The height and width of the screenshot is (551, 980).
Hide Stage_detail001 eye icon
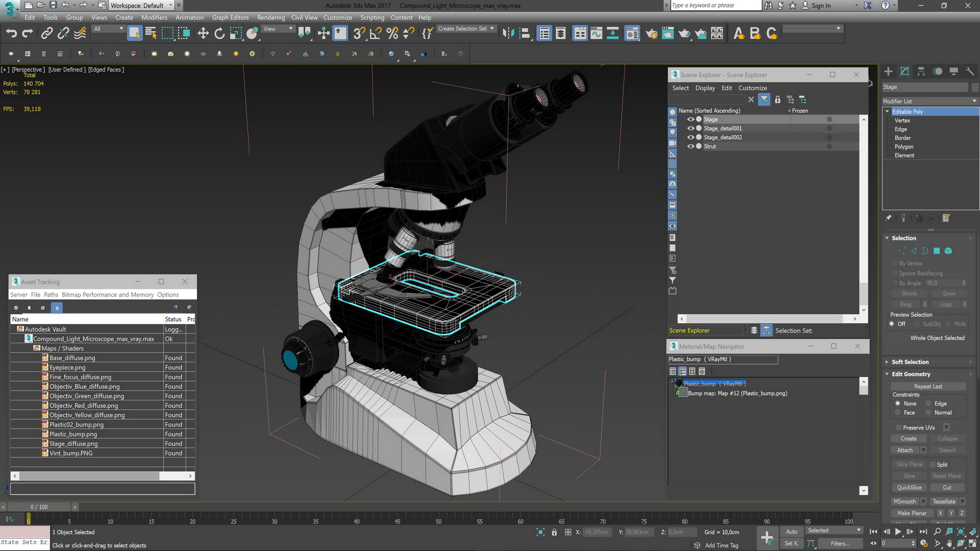tap(691, 129)
